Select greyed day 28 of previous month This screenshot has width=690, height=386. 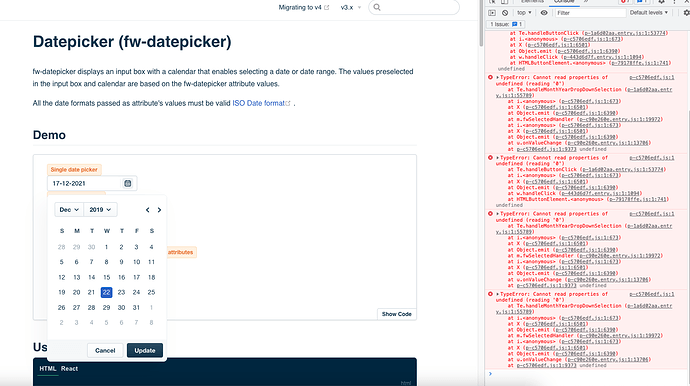pos(62,247)
